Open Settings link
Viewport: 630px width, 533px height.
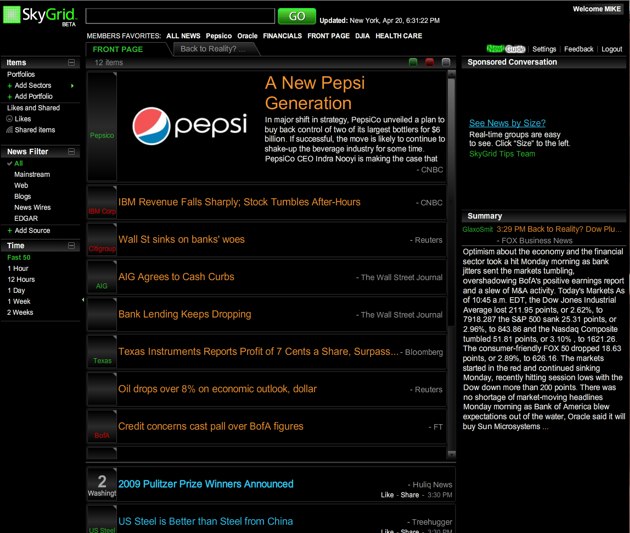pyautogui.click(x=544, y=49)
